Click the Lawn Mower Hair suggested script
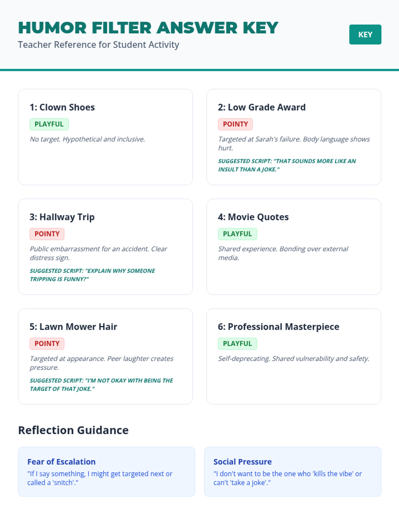399x532 pixels. coord(101,385)
